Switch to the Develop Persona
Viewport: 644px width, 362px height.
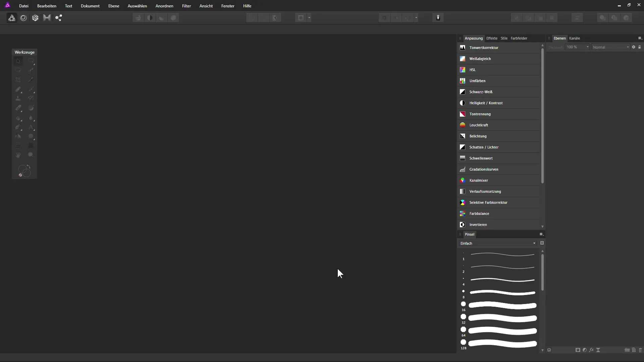[x=35, y=18]
